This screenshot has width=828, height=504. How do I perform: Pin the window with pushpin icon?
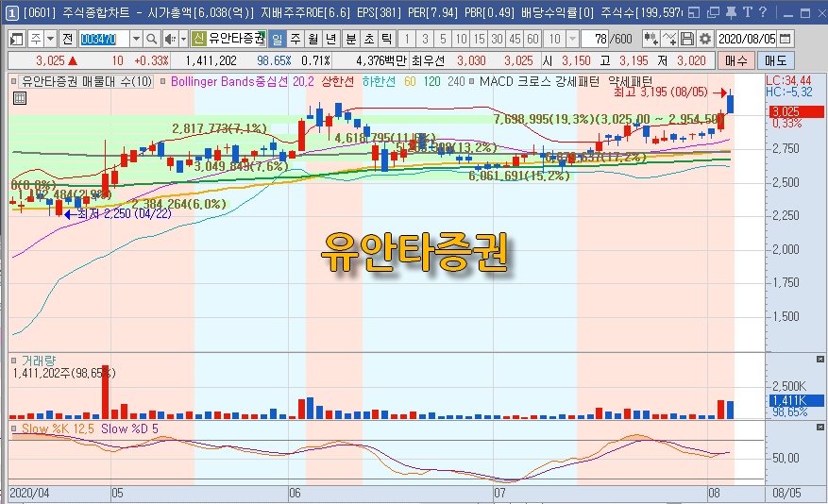[732, 12]
